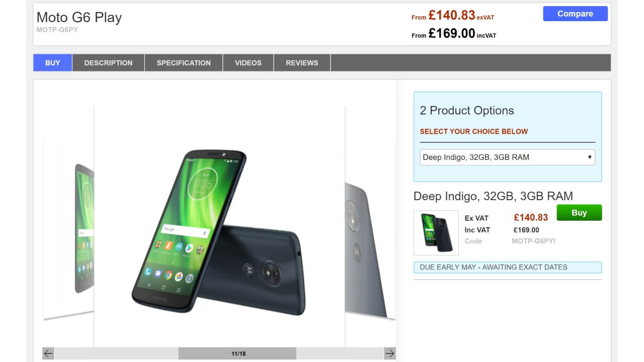Click the Deep Indigo, 32GB, 3GB RAM heading
This screenshot has width=644, height=362.
[493, 196]
